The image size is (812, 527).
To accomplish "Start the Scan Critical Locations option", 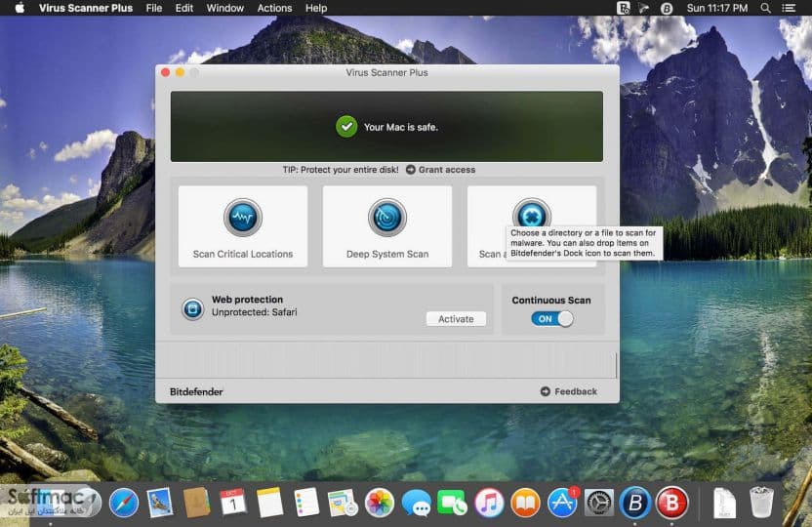I will (243, 226).
